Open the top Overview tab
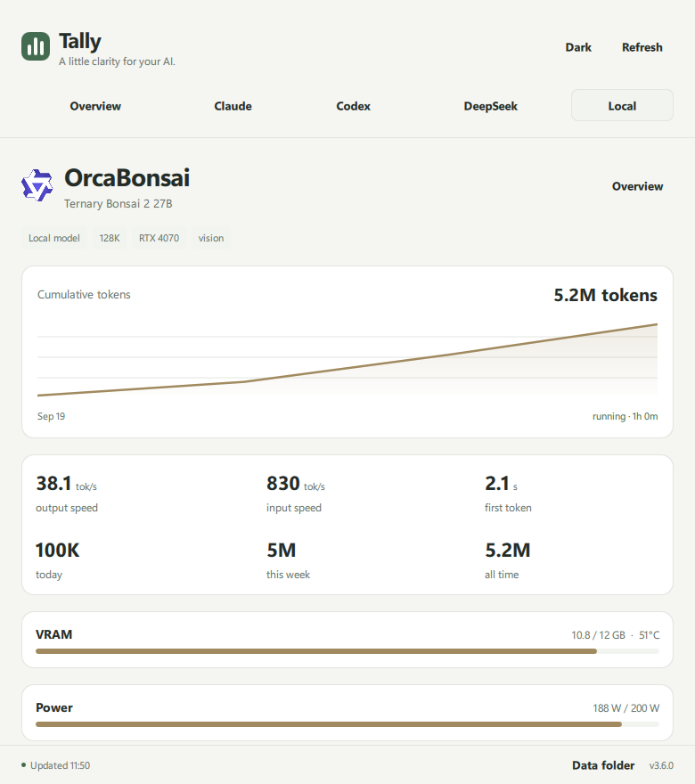 (x=95, y=106)
